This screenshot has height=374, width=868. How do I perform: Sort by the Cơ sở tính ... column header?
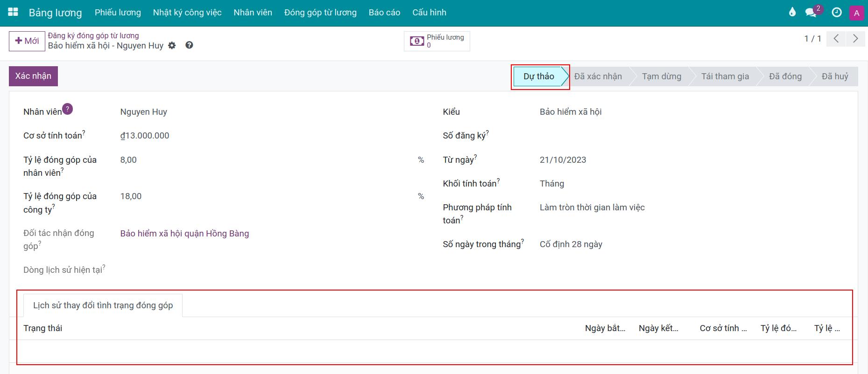(723, 328)
